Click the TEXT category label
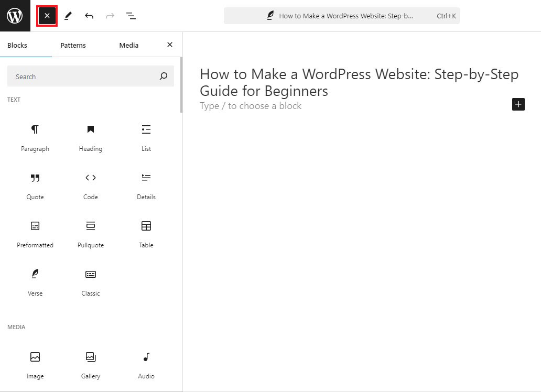Image resolution: width=541 pixels, height=392 pixels. point(14,100)
